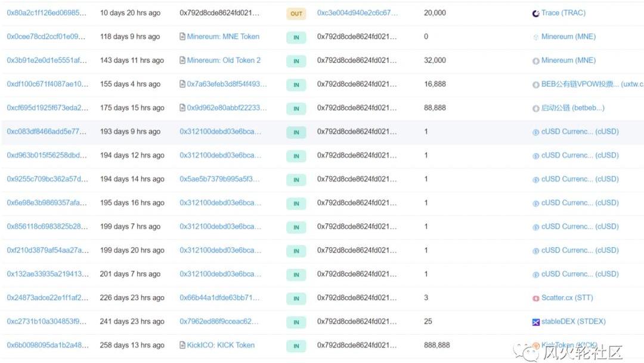View transaction 0xf210d3879af54aa27a
The image size is (644, 363).
point(48,250)
